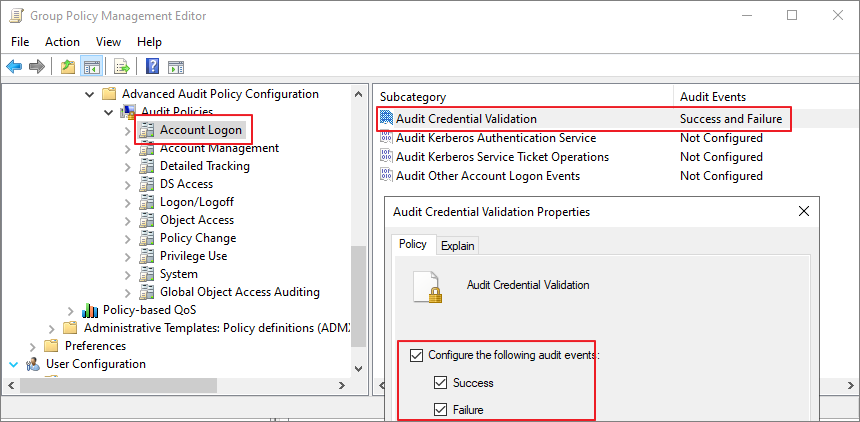Open the File menu
Image resolution: width=860 pixels, height=422 pixels.
(20, 42)
